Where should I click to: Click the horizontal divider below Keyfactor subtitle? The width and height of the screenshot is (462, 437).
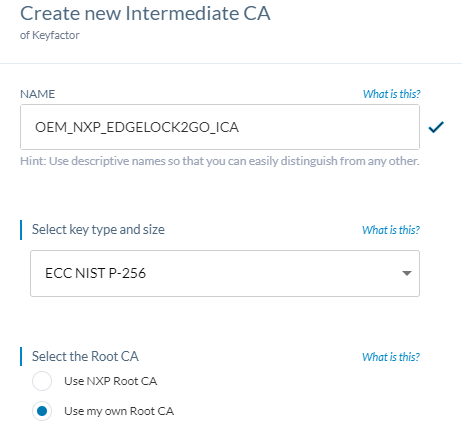coord(231,63)
